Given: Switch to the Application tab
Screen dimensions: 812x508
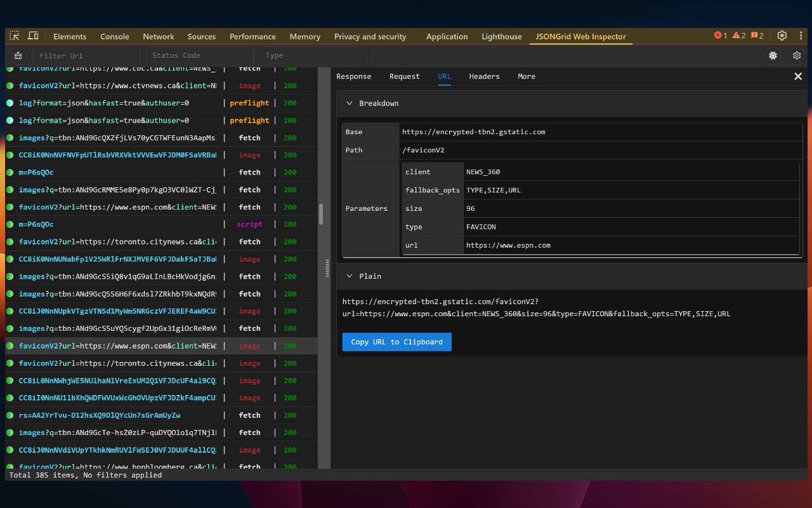Looking at the screenshot, I should (447, 36).
